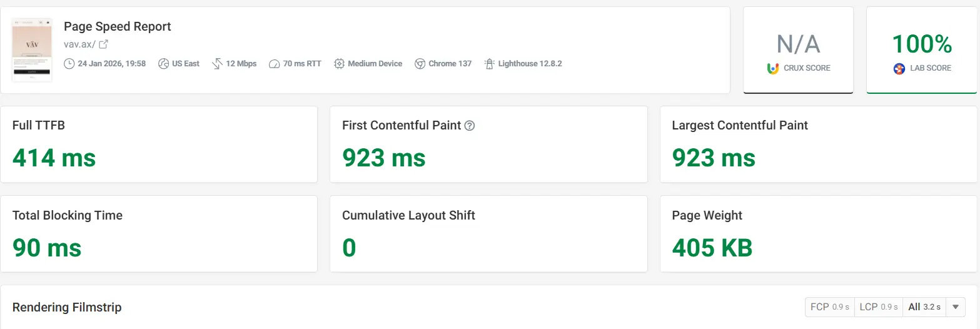Open the vav.ax external link icon

104,44
